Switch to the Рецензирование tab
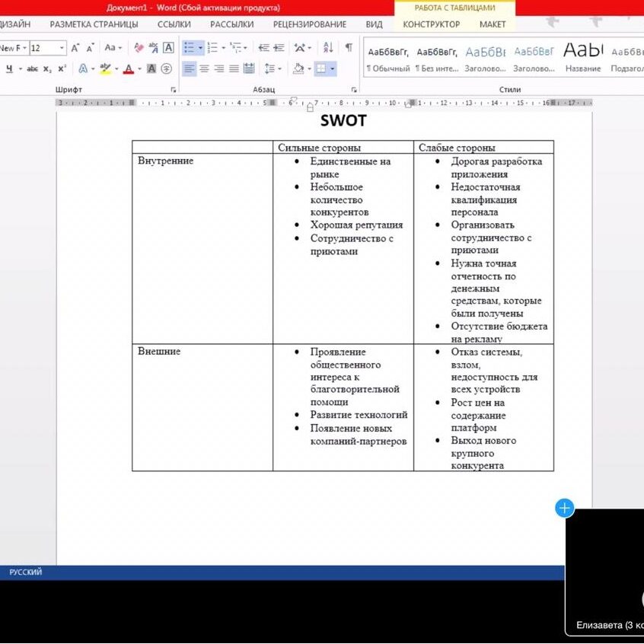This screenshot has height=644, width=644. [x=309, y=24]
